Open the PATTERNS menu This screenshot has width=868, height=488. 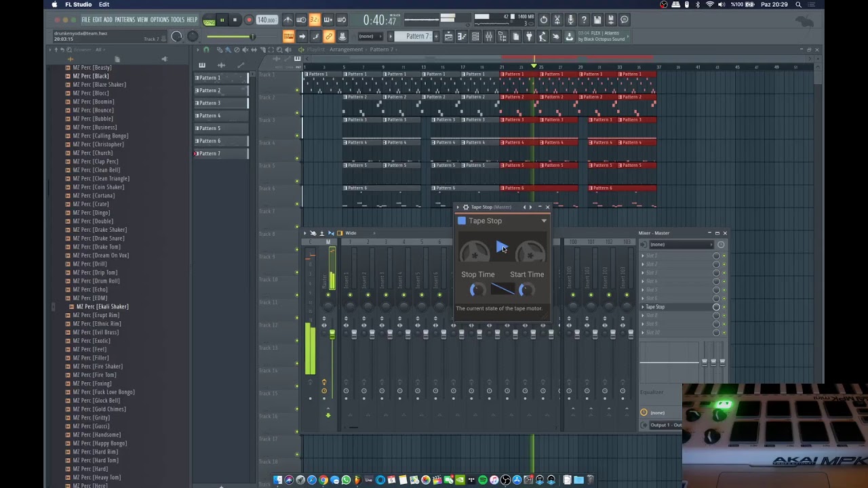coord(125,20)
